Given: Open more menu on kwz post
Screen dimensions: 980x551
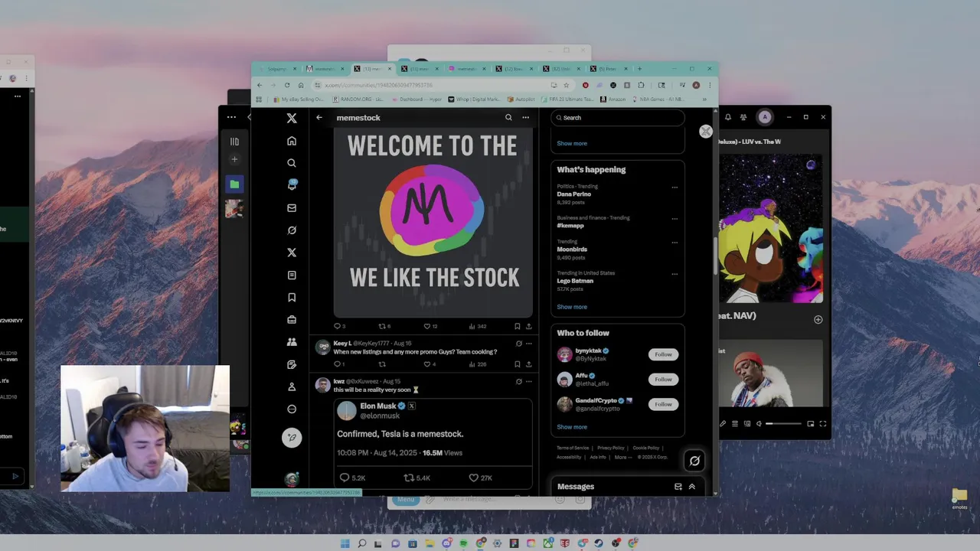Looking at the screenshot, I should [x=528, y=382].
